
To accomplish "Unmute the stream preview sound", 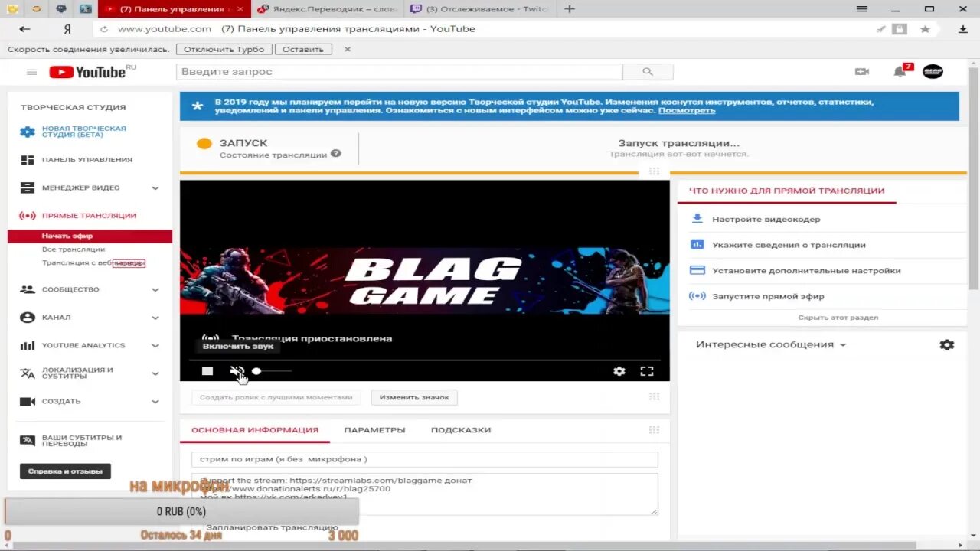I will [x=237, y=371].
